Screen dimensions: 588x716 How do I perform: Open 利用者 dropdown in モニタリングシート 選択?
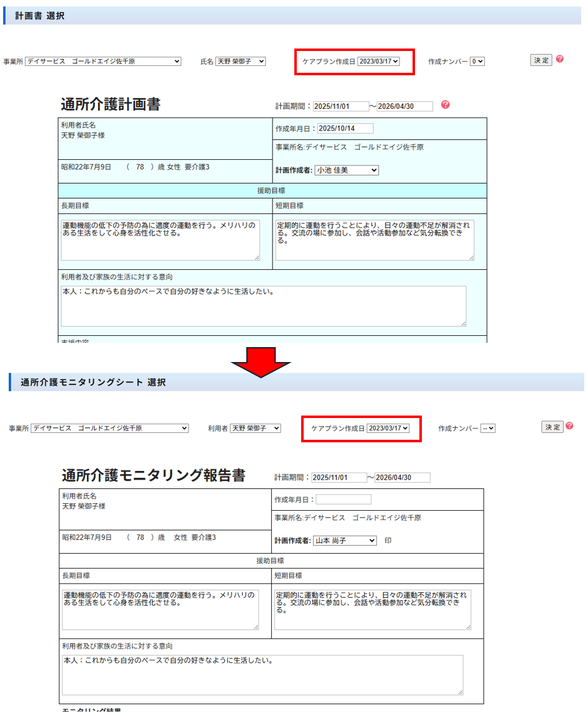(x=255, y=429)
